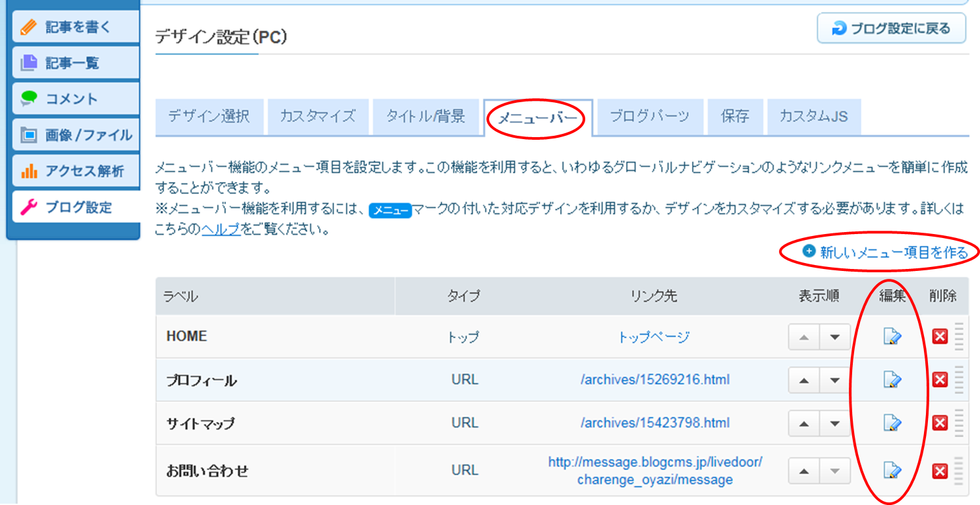The width and height of the screenshot is (980, 505).
Task: Grab the drag handle of お問い合わせ row
Action: pos(959,471)
